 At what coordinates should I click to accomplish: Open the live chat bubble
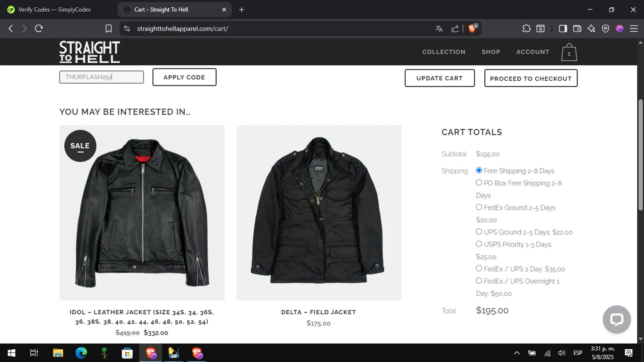pos(617,319)
